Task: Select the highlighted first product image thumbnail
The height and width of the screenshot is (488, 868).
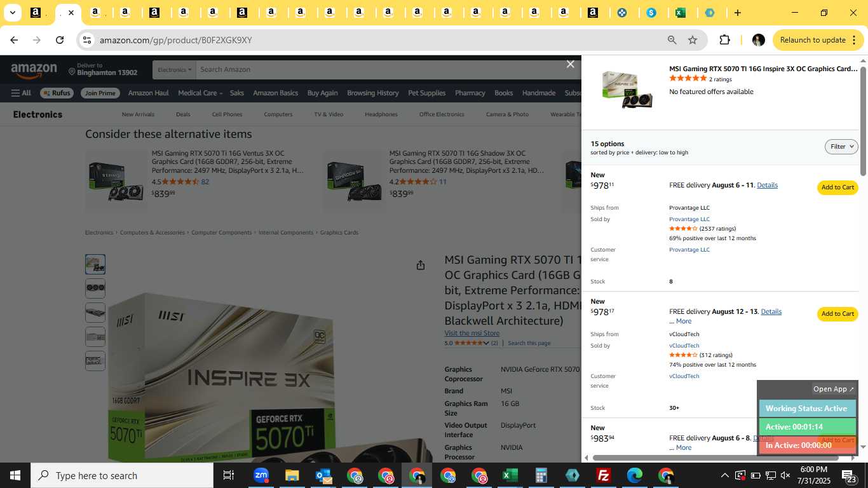Action: point(95,264)
